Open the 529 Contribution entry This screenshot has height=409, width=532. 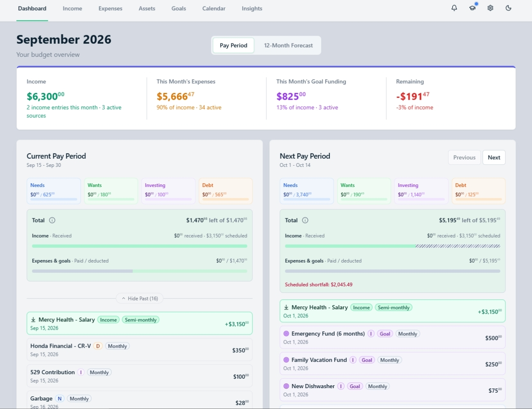[x=140, y=376]
